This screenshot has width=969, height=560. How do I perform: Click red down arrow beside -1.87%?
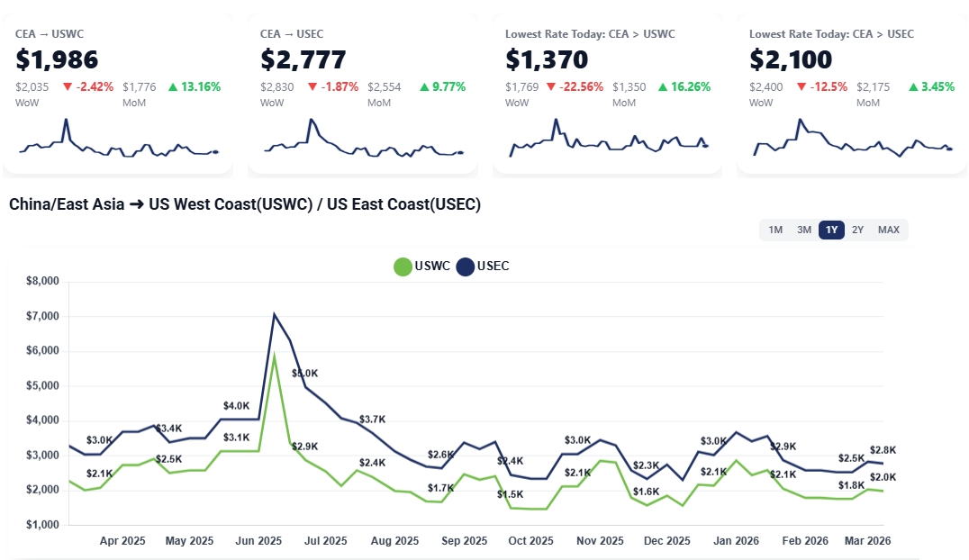[312, 87]
